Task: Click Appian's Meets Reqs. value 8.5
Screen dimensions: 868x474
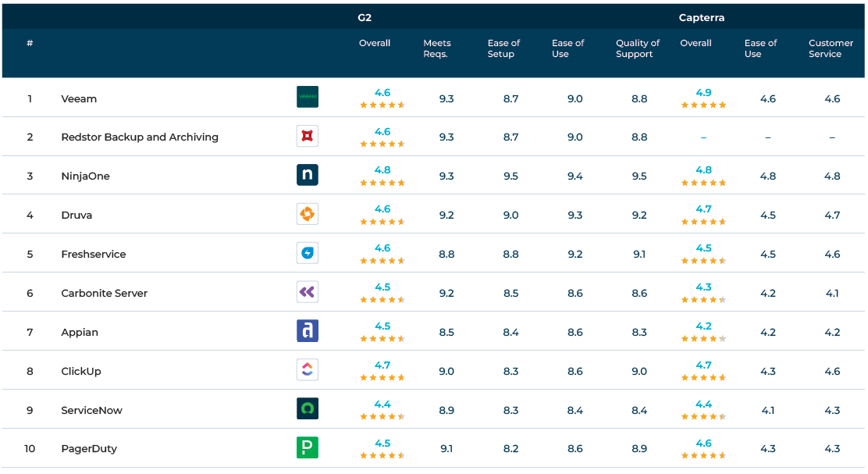Action: click(x=446, y=332)
